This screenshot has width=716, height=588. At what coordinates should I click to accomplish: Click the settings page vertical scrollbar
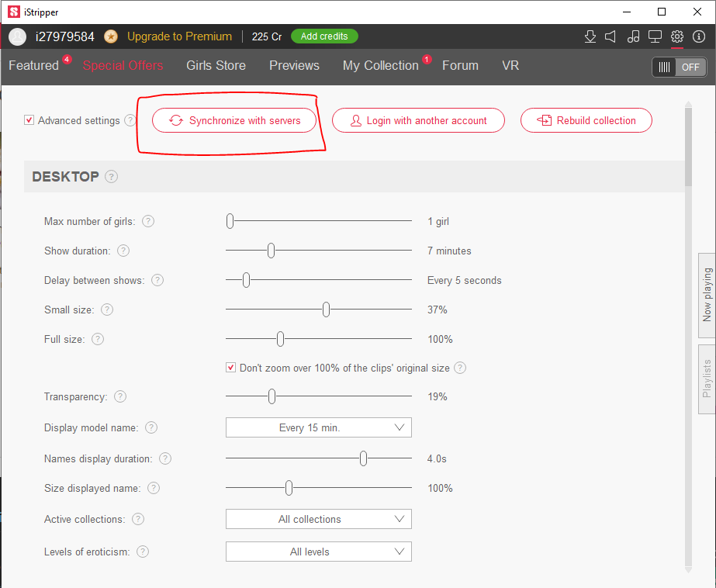[688, 147]
